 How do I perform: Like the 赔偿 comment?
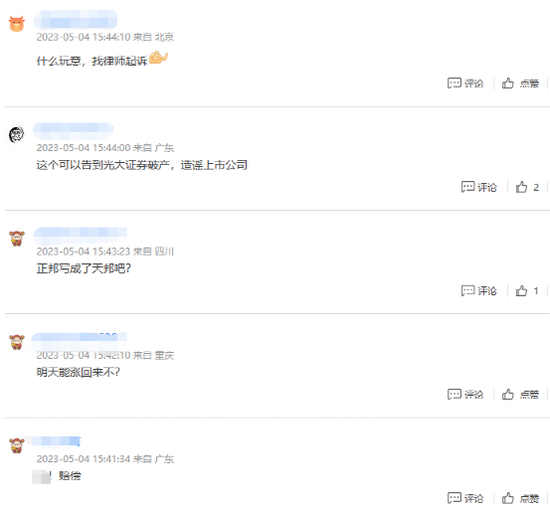(520, 498)
